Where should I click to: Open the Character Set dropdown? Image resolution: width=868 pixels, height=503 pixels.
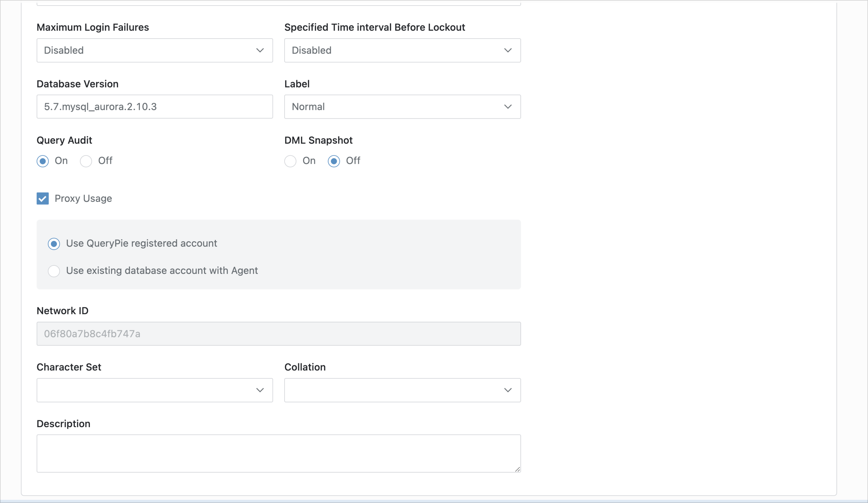click(155, 390)
